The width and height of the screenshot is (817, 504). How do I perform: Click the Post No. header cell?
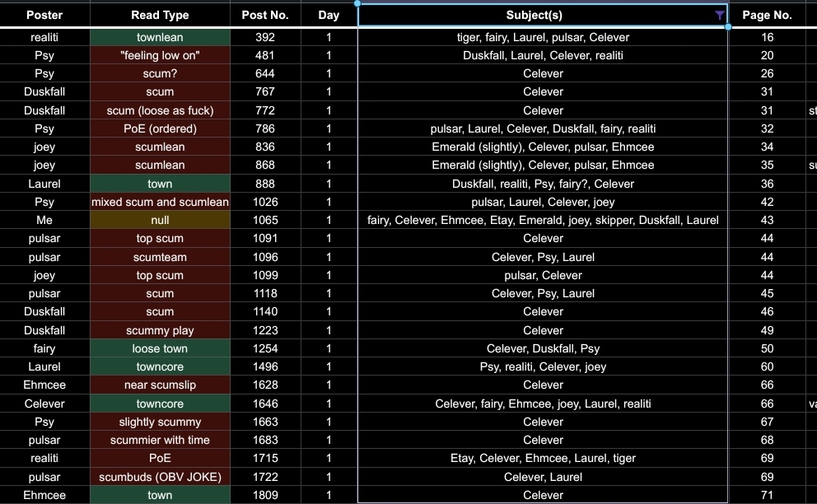(x=265, y=15)
